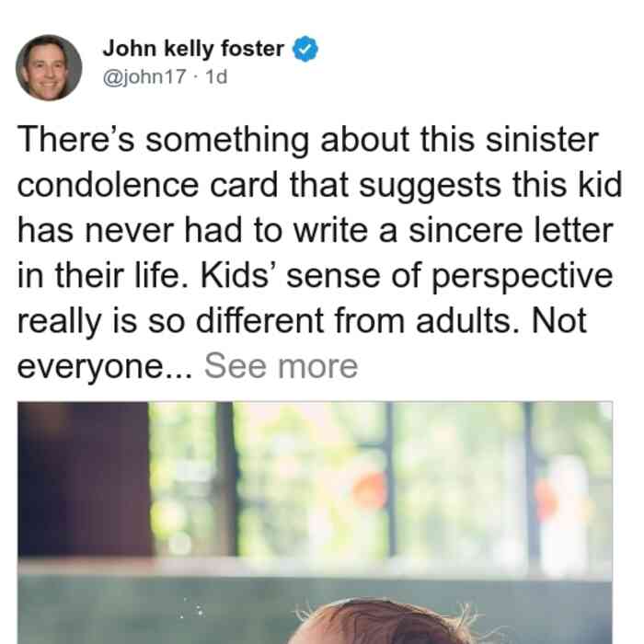This screenshot has width=644, height=644.
Task: Select the word "sinister" in the post
Action: pyautogui.click(x=542, y=140)
